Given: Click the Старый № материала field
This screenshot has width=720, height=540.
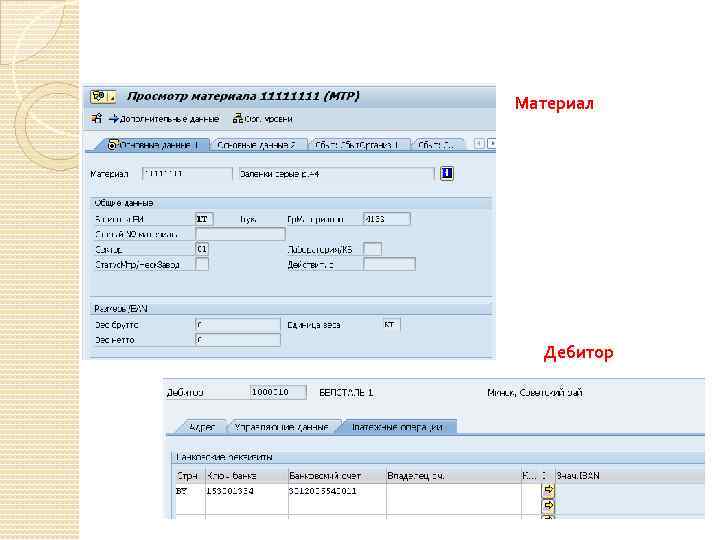Looking at the screenshot, I should click(240, 234).
